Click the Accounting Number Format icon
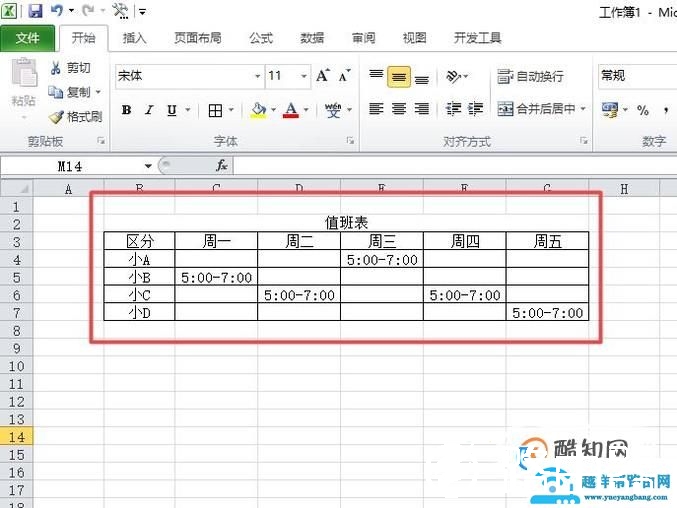The width and height of the screenshot is (677, 508). [610, 110]
